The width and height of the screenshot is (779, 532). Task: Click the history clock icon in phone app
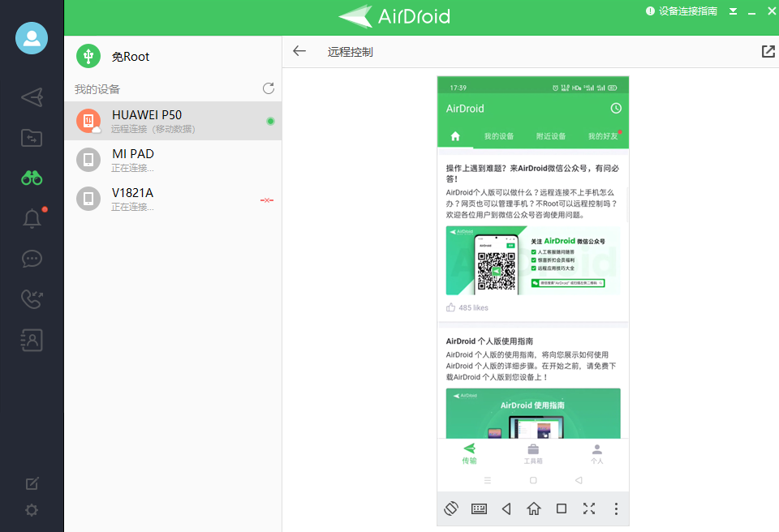(x=616, y=109)
